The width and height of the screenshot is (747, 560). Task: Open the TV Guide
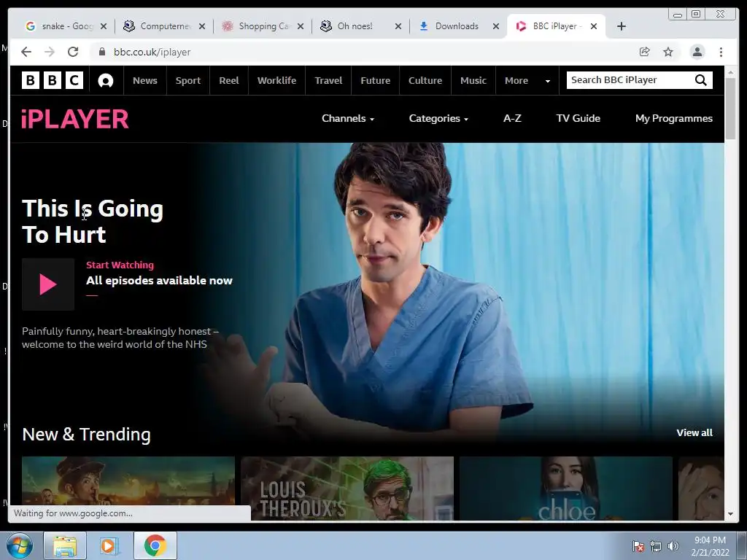(578, 118)
